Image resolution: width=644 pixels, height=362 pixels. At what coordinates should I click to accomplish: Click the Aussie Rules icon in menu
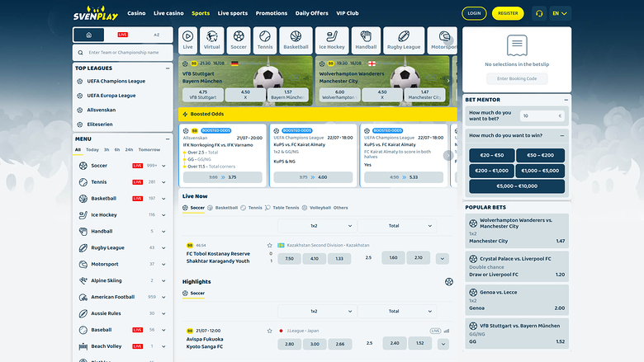point(83,313)
